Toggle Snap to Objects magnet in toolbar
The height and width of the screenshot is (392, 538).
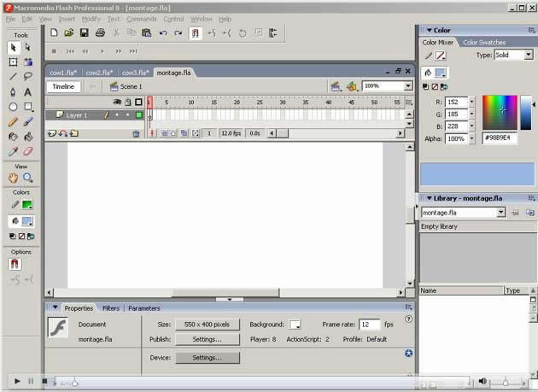point(196,33)
